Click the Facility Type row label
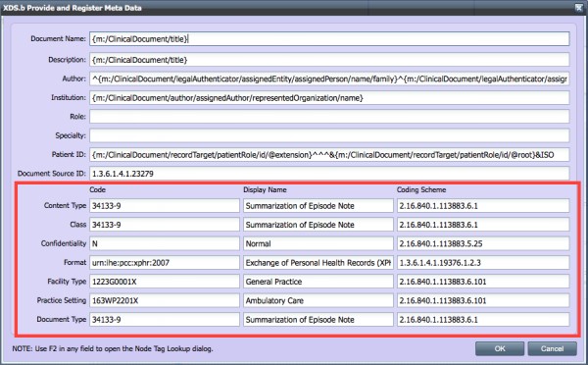 pos(67,282)
